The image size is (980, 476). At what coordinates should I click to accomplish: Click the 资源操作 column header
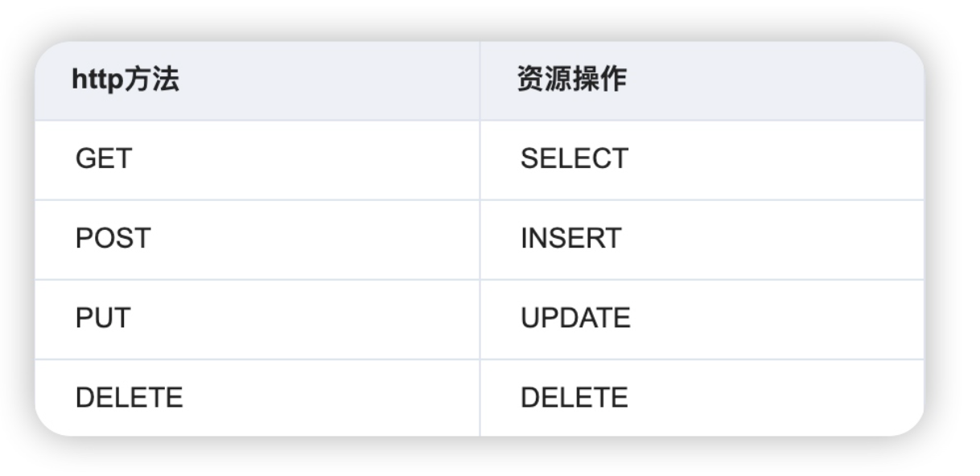click(702, 80)
